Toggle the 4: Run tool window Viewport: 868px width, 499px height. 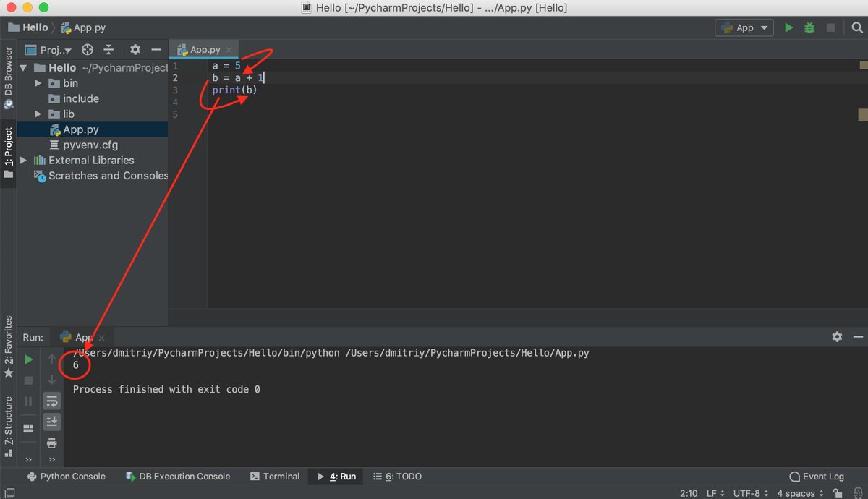(337, 477)
